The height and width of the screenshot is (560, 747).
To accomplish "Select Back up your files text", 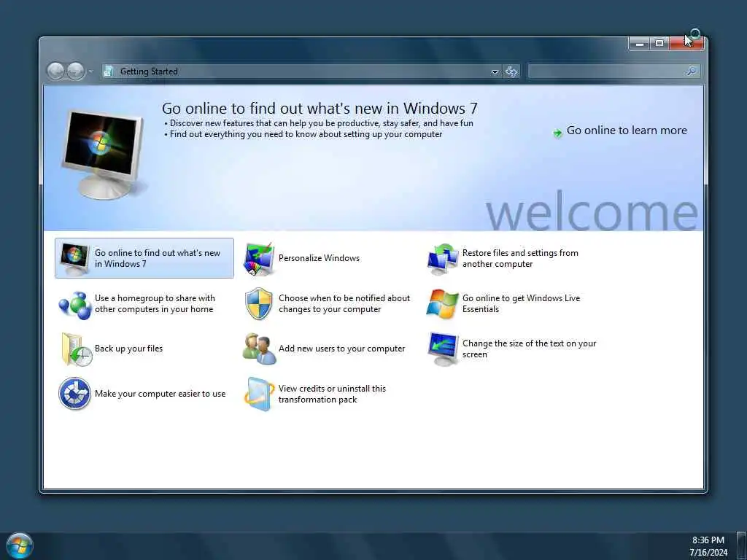I will coord(128,349).
